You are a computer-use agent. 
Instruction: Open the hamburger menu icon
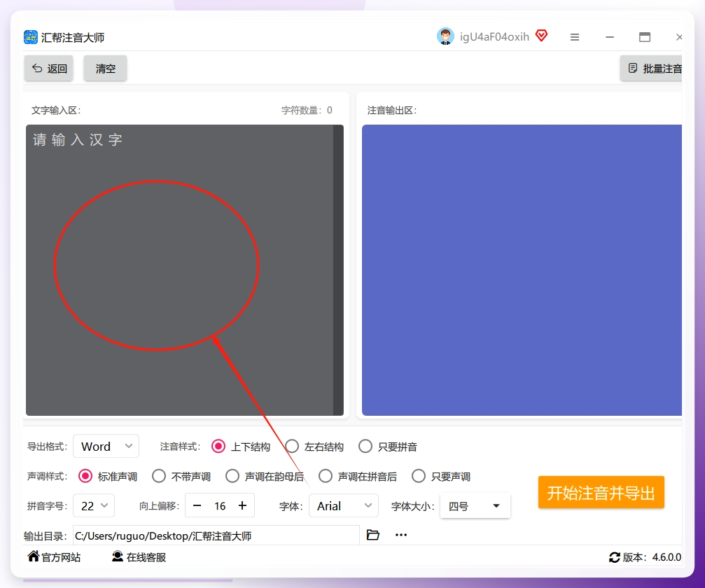tap(575, 37)
